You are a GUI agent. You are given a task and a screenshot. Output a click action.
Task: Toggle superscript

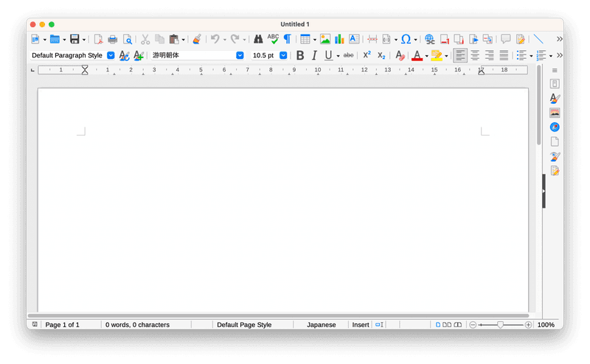click(367, 55)
